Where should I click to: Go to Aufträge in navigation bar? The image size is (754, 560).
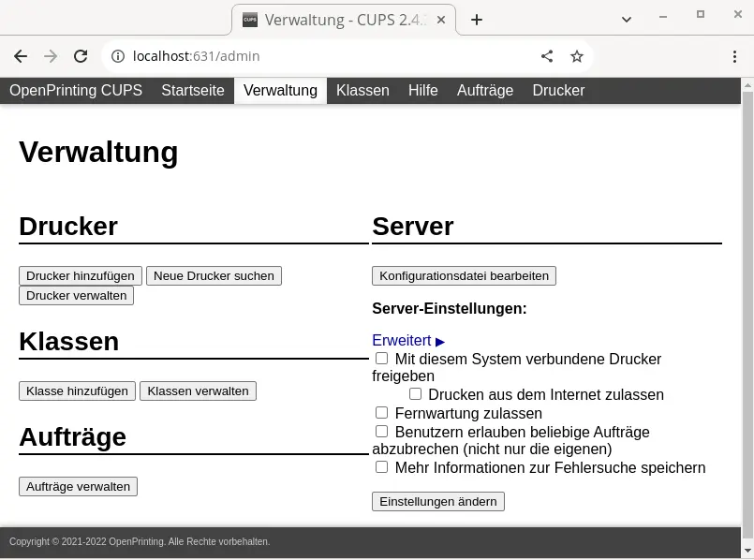coord(484,91)
